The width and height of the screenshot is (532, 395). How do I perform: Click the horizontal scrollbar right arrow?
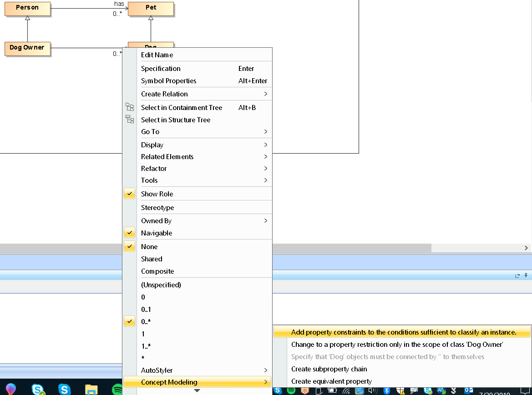pyautogui.click(x=526, y=248)
